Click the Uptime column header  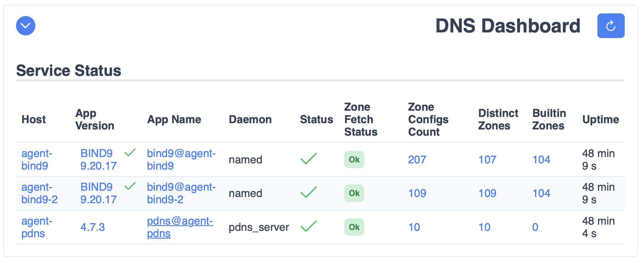[x=600, y=119]
